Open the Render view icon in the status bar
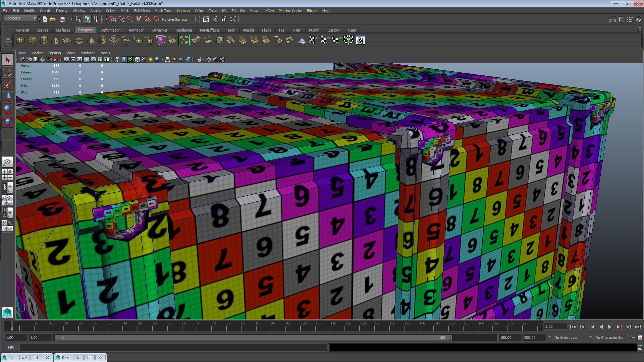 [x=206, y=19]
